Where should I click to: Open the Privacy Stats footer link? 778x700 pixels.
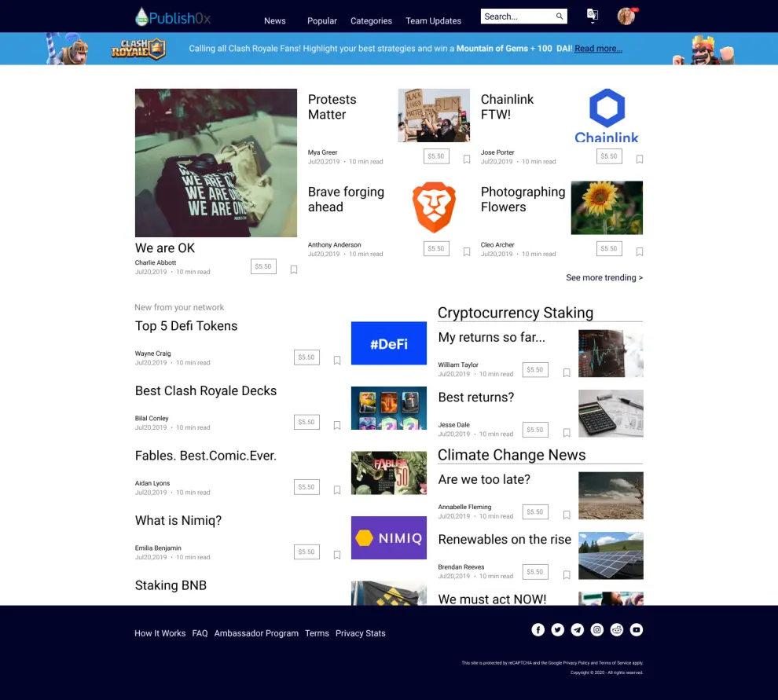(x=360, y=633)
